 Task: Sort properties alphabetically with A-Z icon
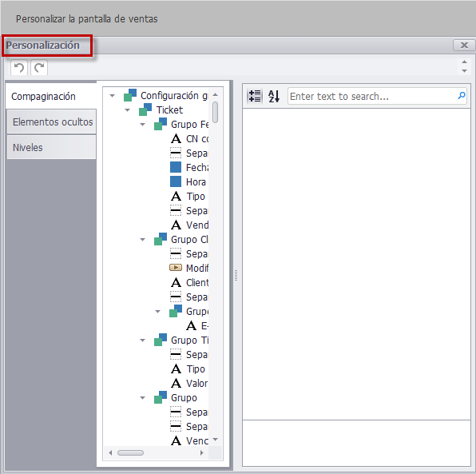point(274,96)
